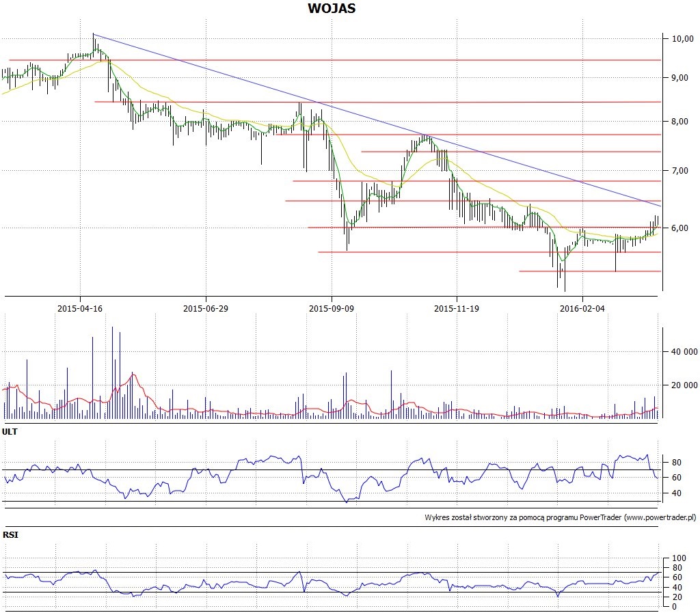
Task: Click the 100 label on RSI axis
Action: click(679, 558)
